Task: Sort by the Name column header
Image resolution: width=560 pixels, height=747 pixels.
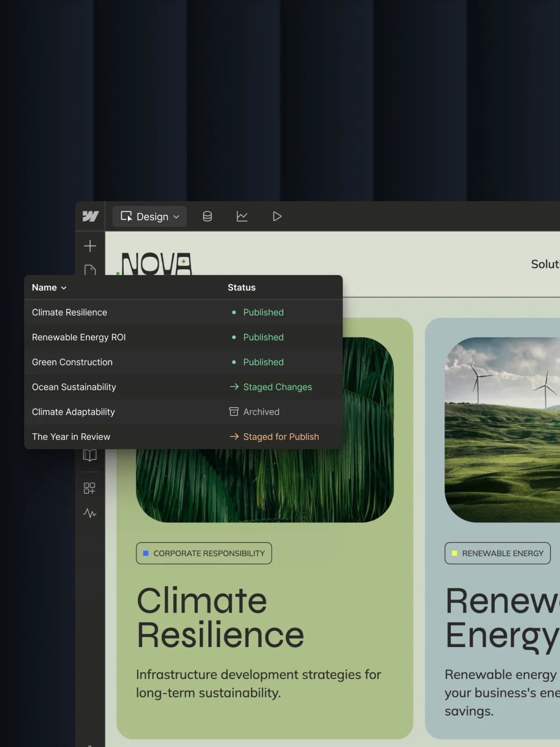Action: 49,288
